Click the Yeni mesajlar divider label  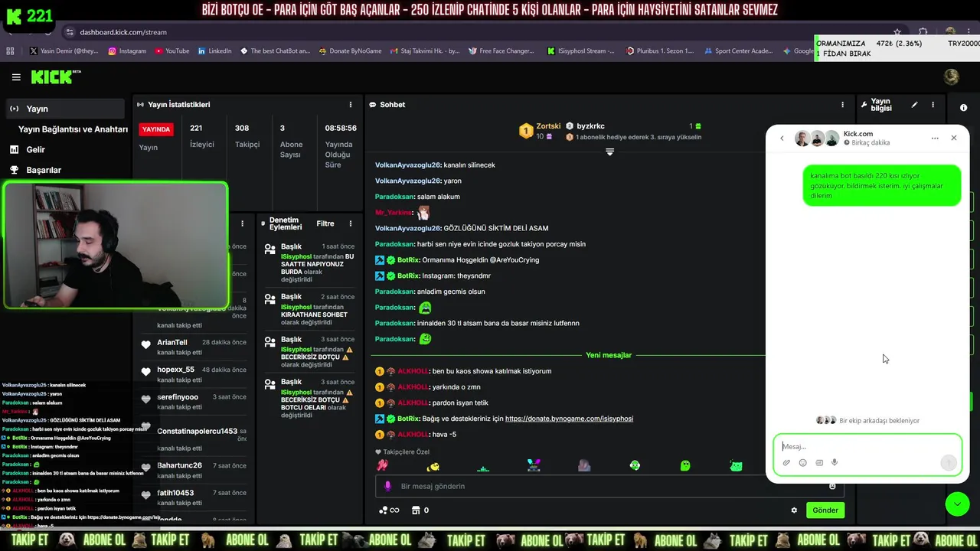pos(609,355)
